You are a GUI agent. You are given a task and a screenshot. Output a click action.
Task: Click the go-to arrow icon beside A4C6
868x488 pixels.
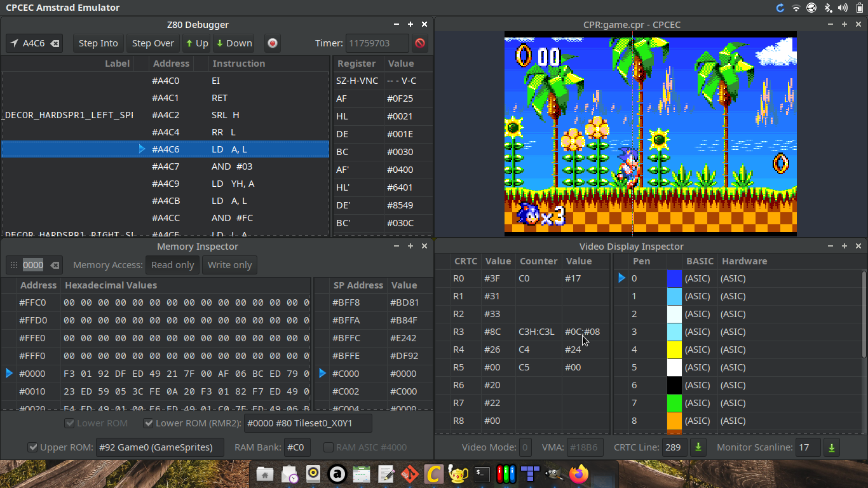[x=14, y=43]
